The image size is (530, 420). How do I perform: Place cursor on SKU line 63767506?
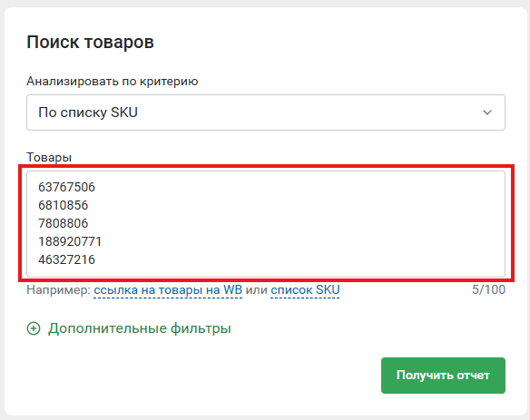click(x=66, y=187)
